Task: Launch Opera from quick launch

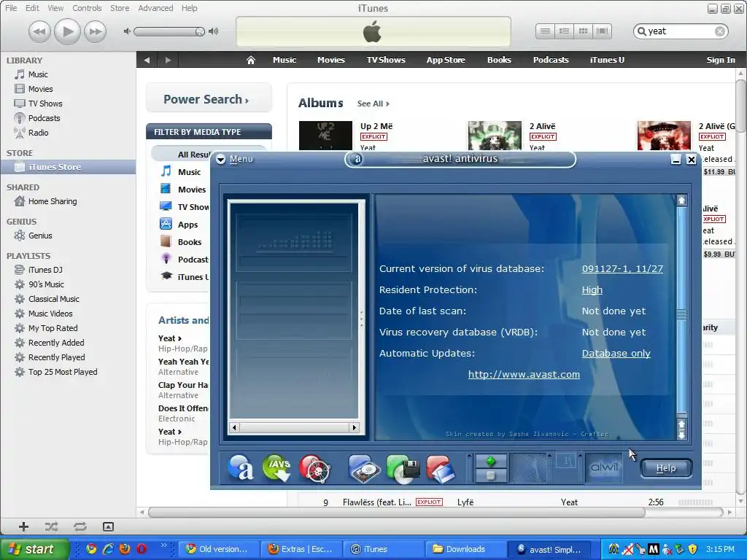Action: (x=142, y=549)
